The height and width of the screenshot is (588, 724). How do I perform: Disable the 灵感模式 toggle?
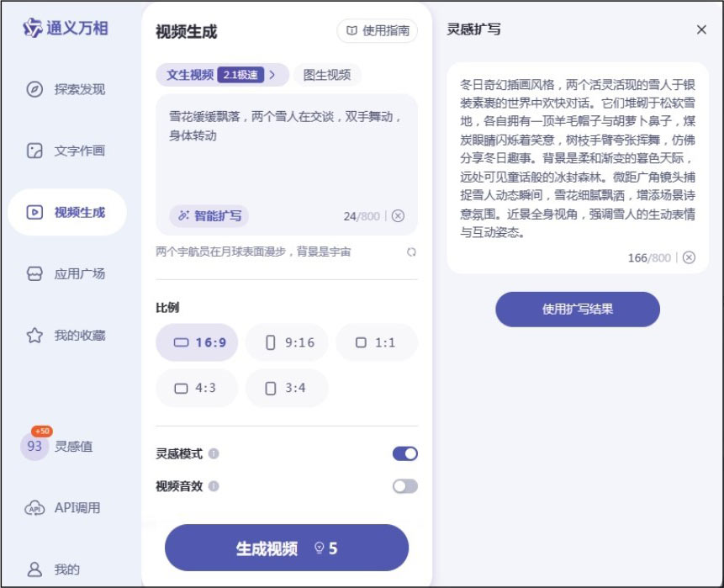pos(404,454)
